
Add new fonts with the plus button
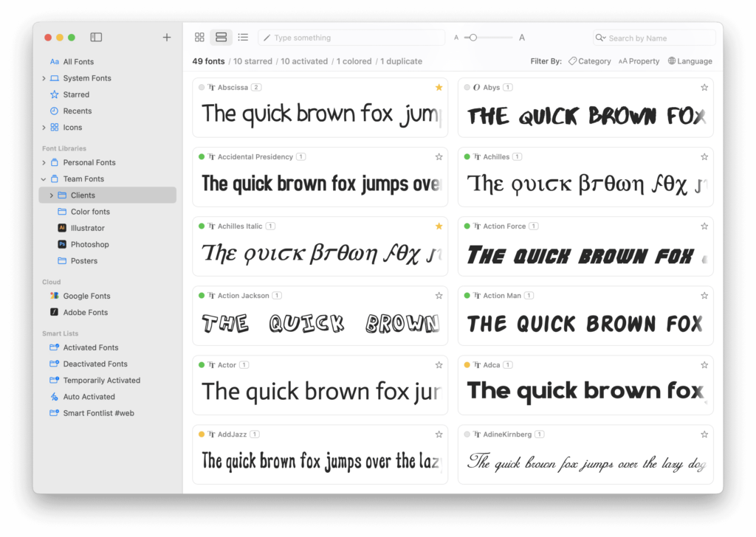tap(167, 37)
